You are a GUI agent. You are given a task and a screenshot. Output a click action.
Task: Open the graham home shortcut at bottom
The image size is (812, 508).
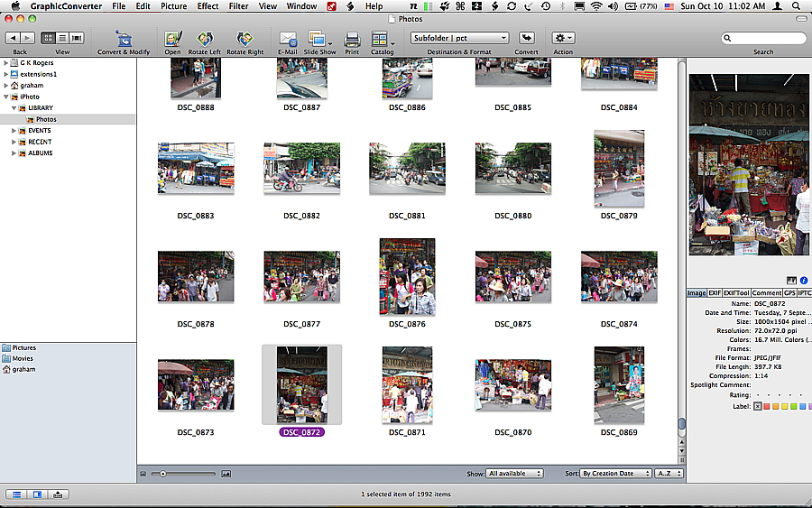pyautogui.click(x=19, y=369)
